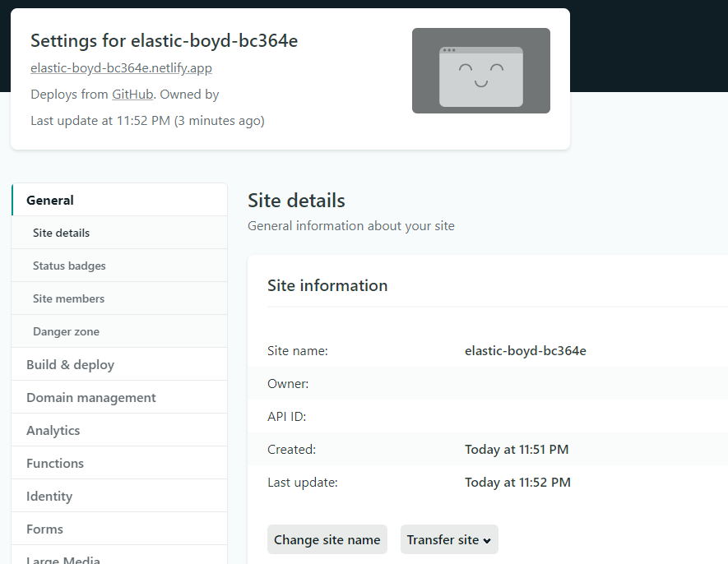
Task: Open the Identity settings section
Action: pyautogui.click(x=49, y=496)
